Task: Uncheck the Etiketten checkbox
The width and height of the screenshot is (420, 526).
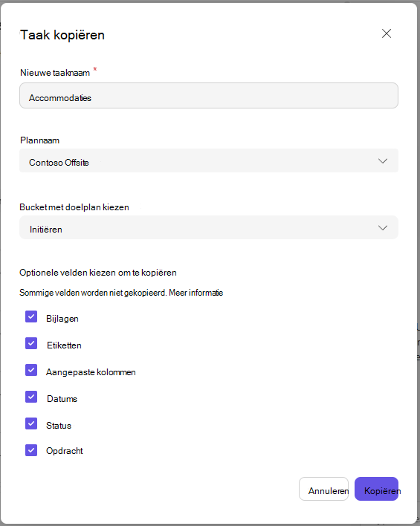Action: point(31,343)
